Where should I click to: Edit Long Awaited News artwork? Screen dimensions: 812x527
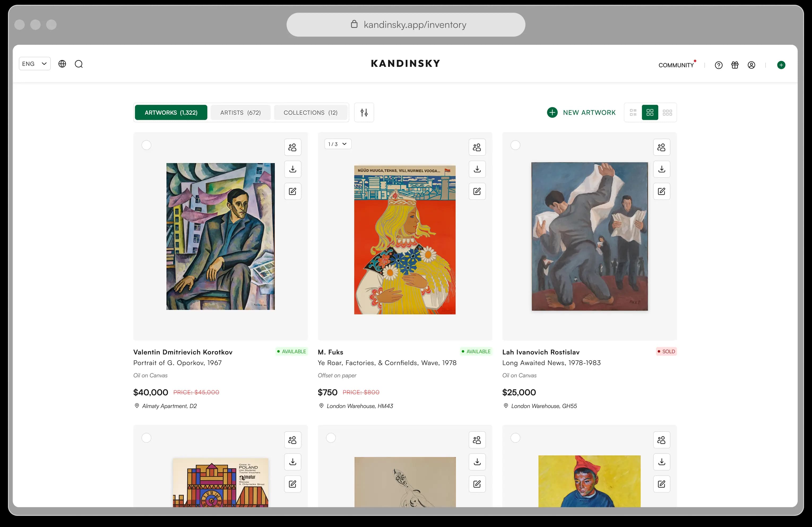point(662,191)
